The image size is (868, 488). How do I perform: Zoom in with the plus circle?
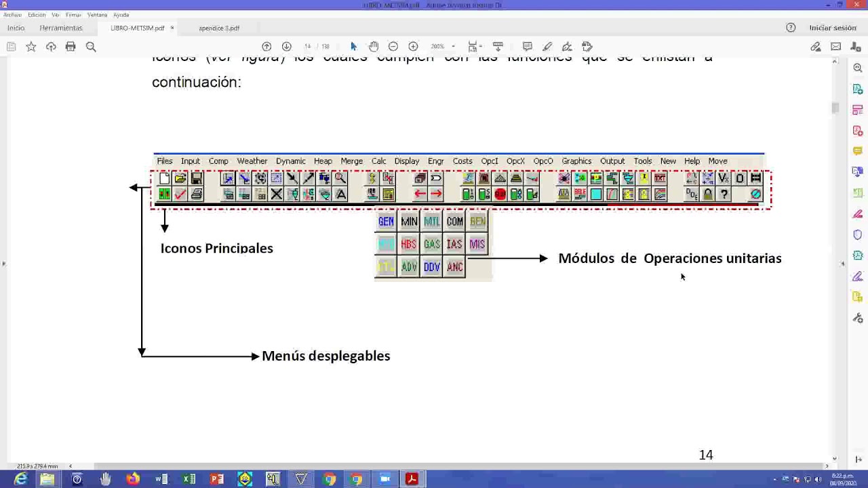tap(413, 46)
